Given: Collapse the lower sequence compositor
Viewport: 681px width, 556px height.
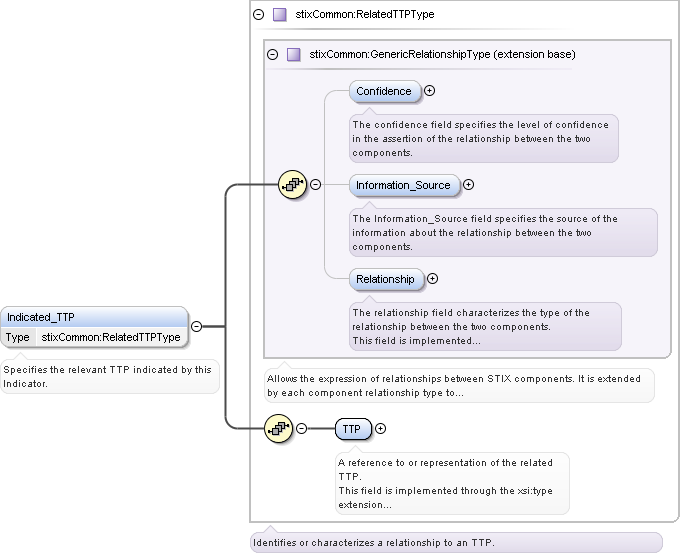Looking at the screenshot, I should point(302,429).
